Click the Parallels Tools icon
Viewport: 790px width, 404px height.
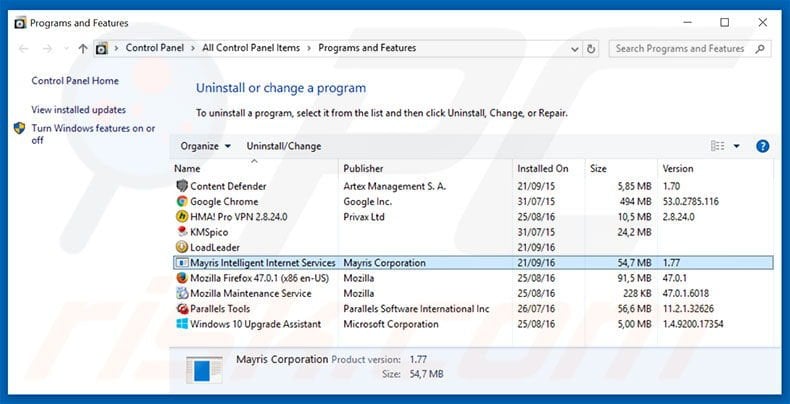[x=182, y=309]
